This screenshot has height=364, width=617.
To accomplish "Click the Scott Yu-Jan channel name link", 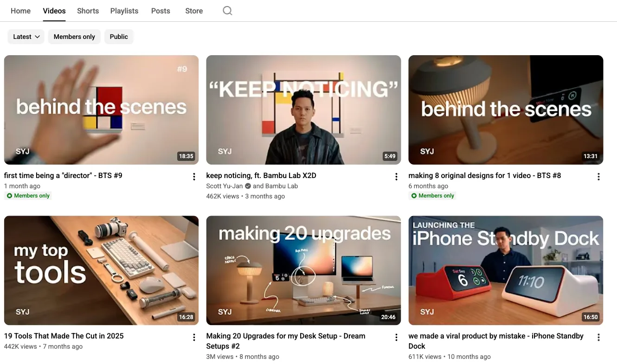I will [x=225, y=186].
